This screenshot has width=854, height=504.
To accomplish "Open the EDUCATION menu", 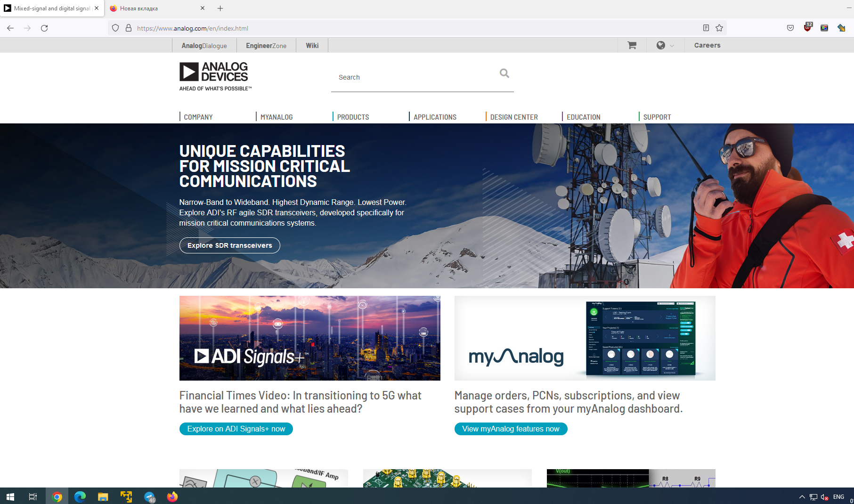I will pos(583,117).
